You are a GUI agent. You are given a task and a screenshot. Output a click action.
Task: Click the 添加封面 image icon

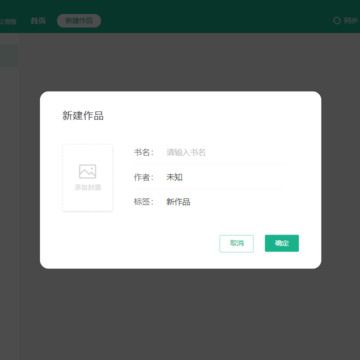pyautogui.click(x=88, y=171)
